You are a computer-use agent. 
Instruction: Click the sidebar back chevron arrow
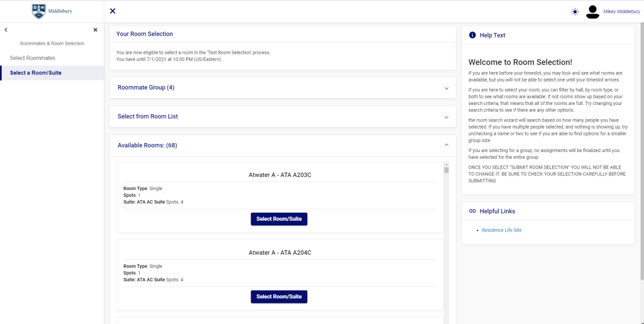(x=6, y=30)
